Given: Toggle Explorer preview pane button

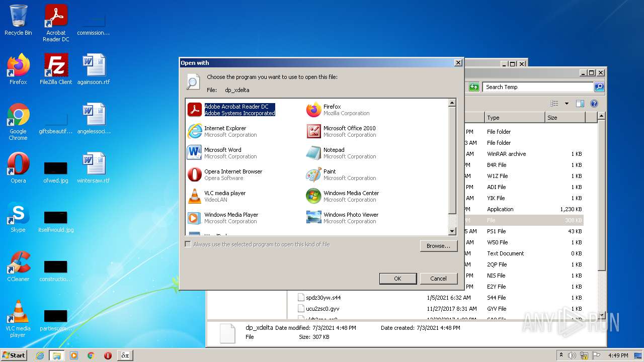Looking at the screenshot, I should click(x=580, y=104).
